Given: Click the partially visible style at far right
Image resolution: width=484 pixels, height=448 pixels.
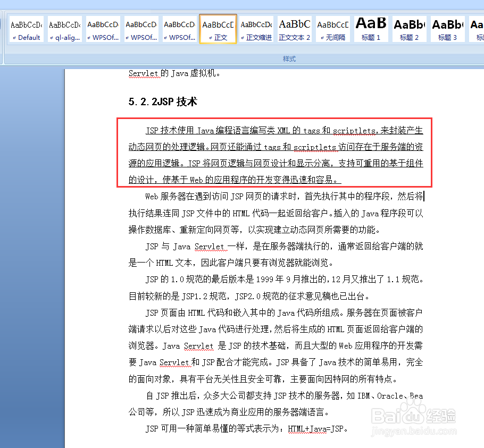Looking at the screenshot, I should coord(477,29).
